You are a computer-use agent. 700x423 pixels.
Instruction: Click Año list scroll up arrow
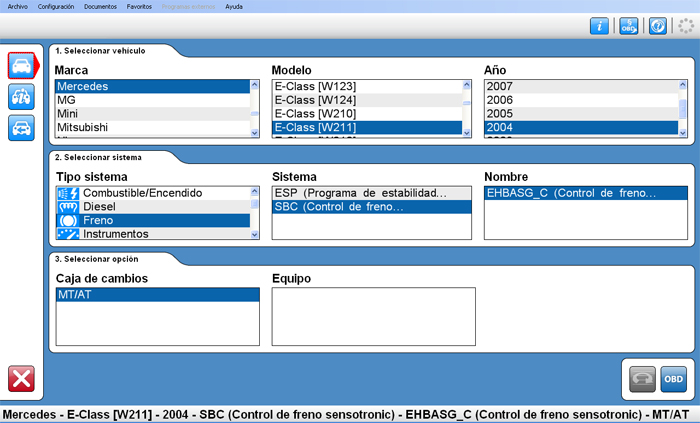click(683, 85)
